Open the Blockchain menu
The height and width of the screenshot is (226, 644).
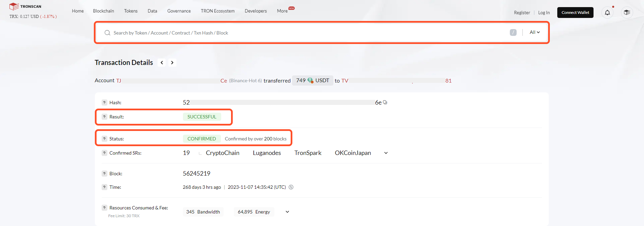pyautogui.click(x=104, y=11)
